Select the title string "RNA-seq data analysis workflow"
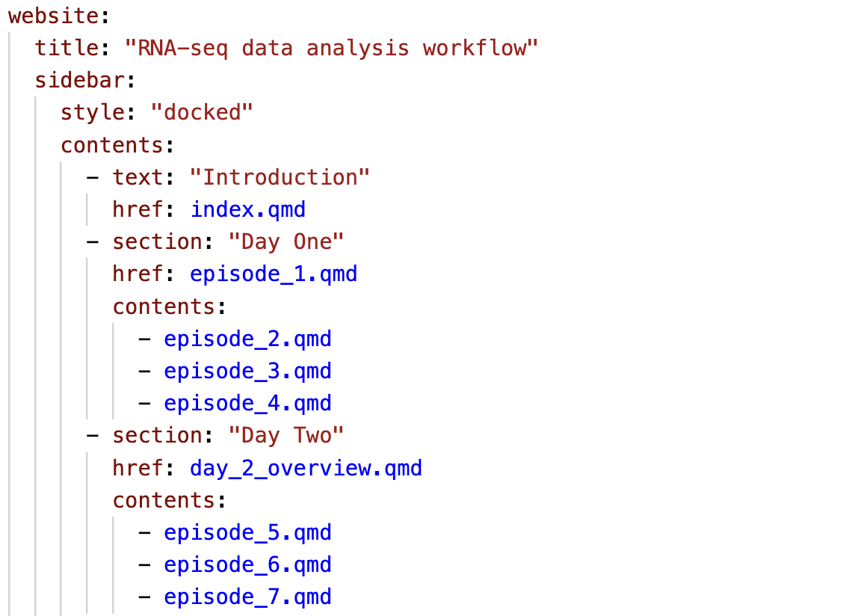Screen dimensions: 864x616 click(x=331, y=49)
